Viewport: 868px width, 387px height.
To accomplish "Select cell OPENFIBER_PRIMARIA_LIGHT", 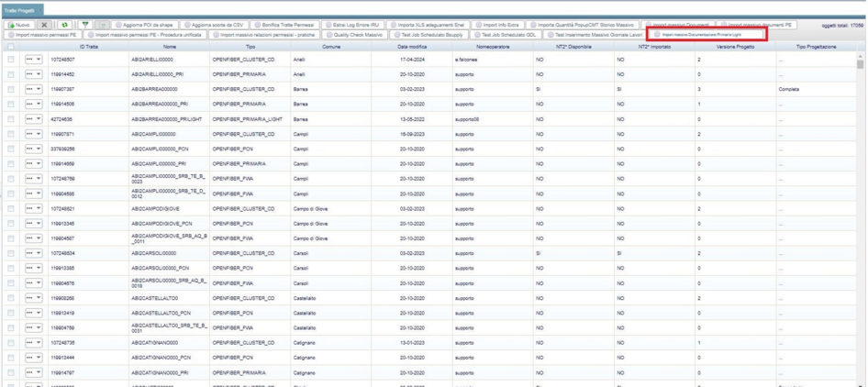I will coord(250,118).
